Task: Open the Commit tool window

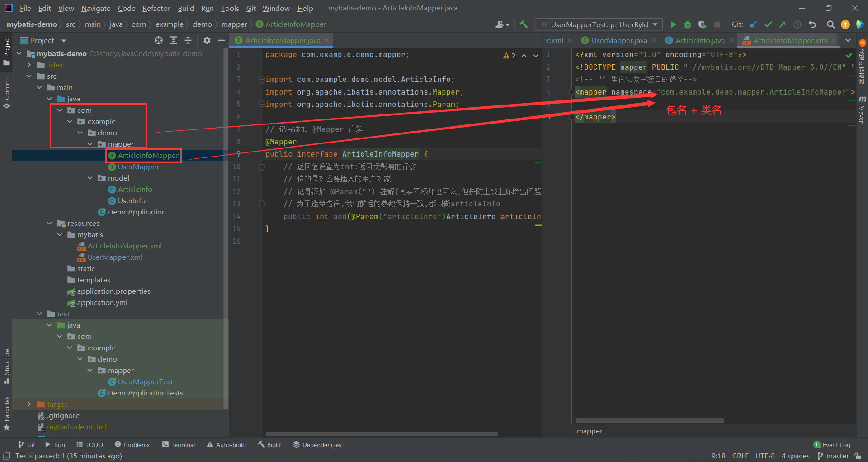Action: pos(7,93)
